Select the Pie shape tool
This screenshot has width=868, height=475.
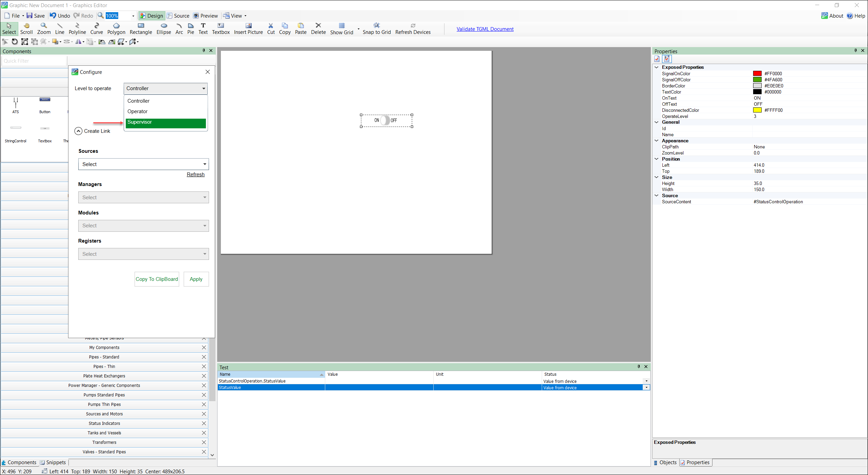191,28
